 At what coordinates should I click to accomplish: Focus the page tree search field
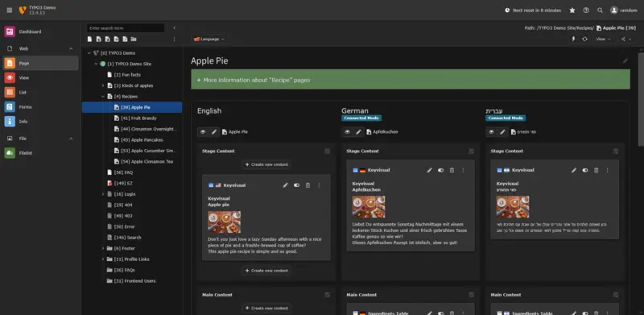pyautogui.click(x=126, y=28)
